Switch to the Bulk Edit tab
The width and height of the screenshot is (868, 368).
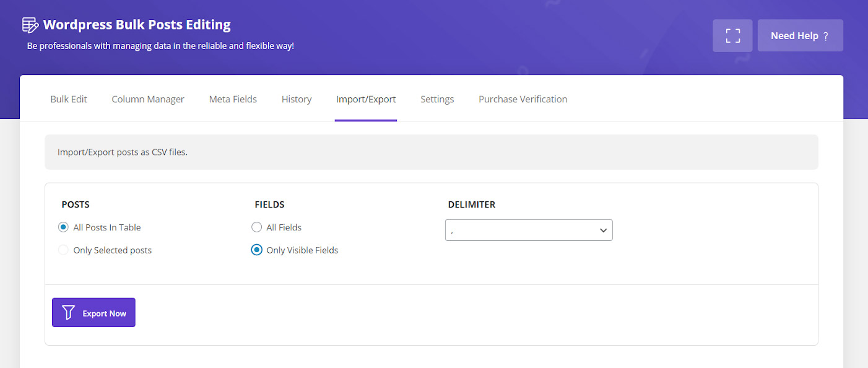[69, 99]
